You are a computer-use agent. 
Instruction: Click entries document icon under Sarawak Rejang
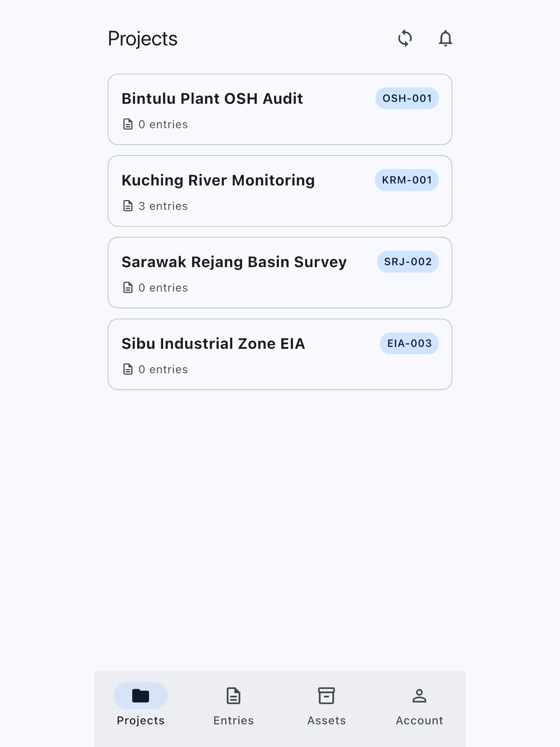tap(128, 288)
